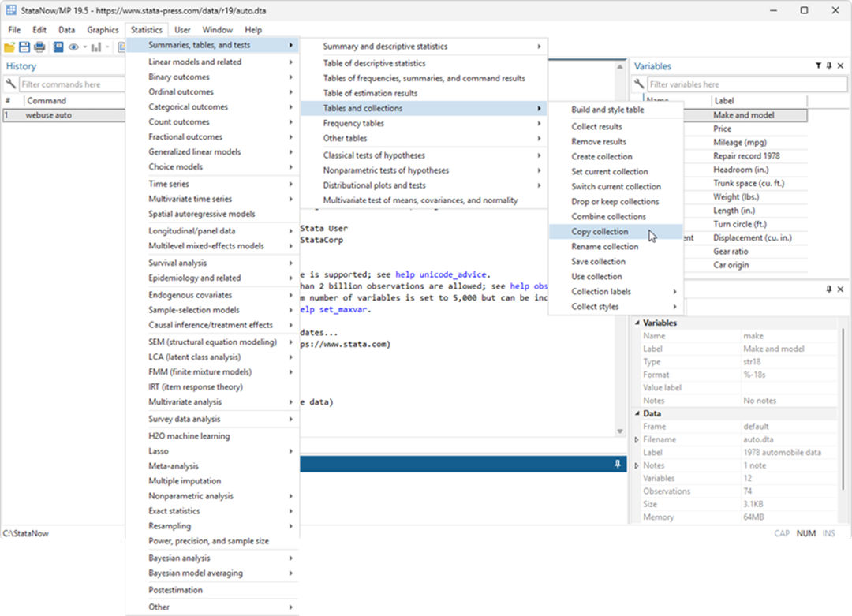Click the Label column header in Variables
Image resolution: width=852 pixels, height=616 pixels.
pos(759,100)
